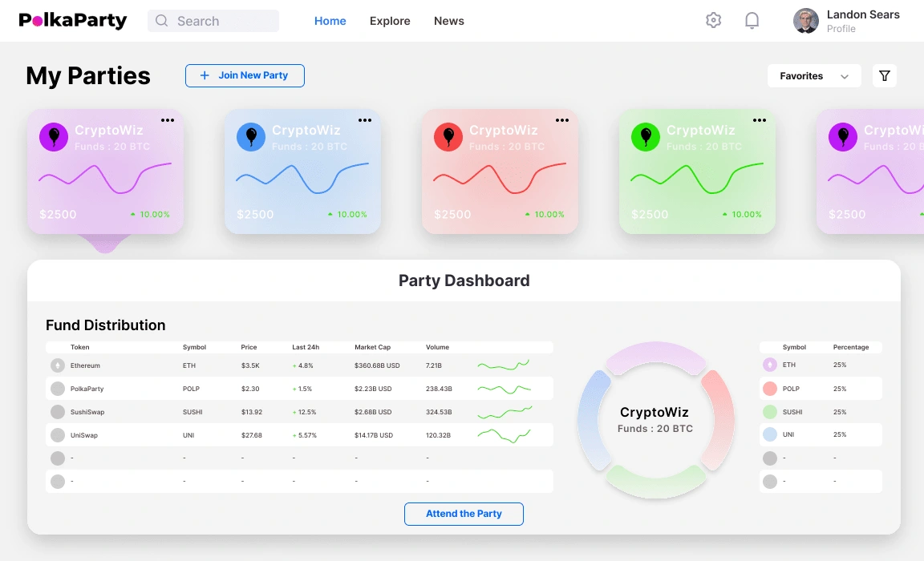Image resolution: width=924 pixels, height=561 pixels.
Task: Click the 12.5% change value
Action: pos(307,412)
